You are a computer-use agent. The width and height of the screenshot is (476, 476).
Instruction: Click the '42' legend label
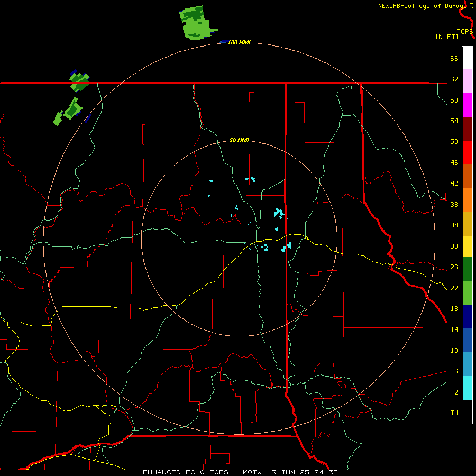click(x=454, y=184)
